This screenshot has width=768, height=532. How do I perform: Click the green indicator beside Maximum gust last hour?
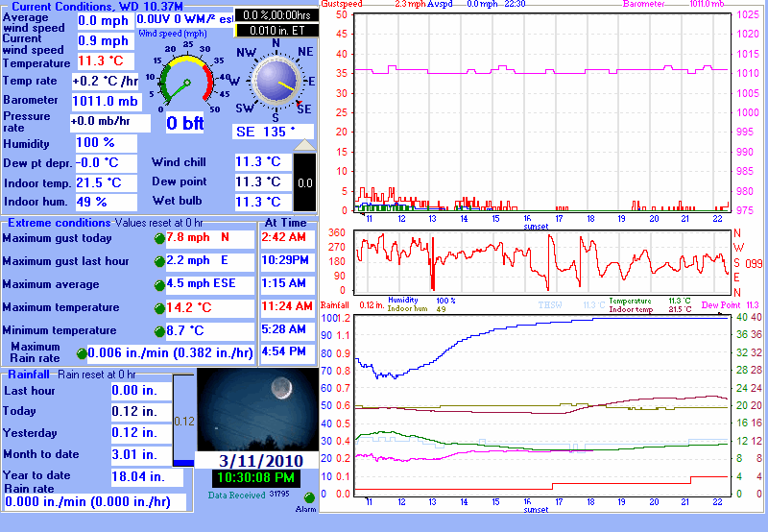click(x=159, y=262)
